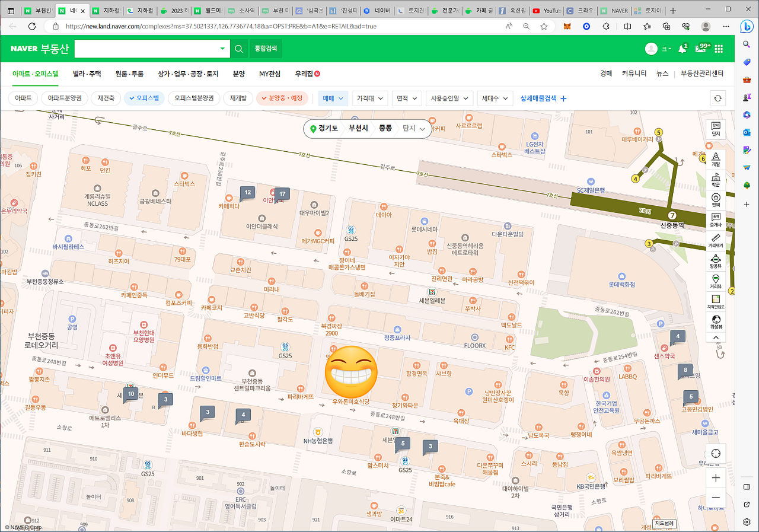Screen dimensions: 759x532
Task: Open the 면적 area dropdown
Action: pyautogui.click(x=407, y=98)
